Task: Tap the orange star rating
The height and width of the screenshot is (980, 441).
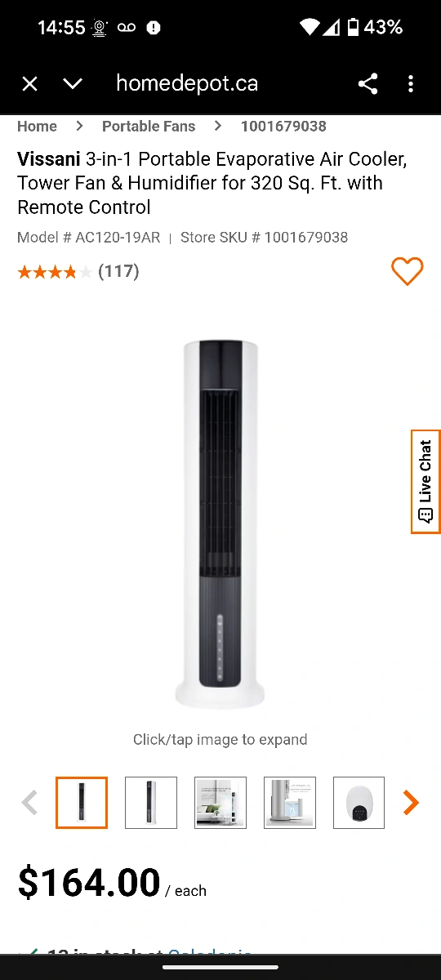Action: pos(55,272)
